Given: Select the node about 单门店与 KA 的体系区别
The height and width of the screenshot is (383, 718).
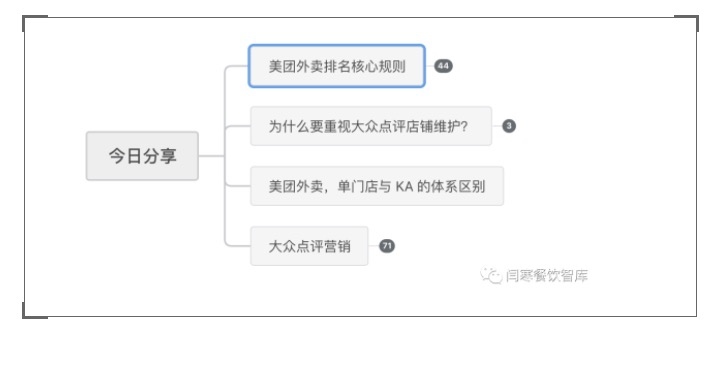Looking at the screenshot, I should (377, 186).
